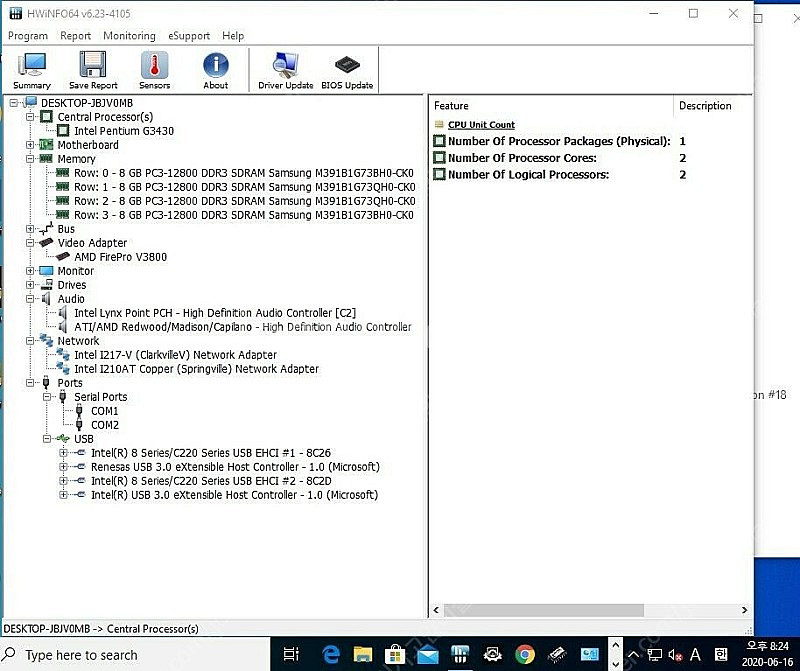Image resolution: width=800 pixels, height=671 pixels.
Task: Click the horizontal scrollbar thumb in details panel
Action: coord(544,610)
